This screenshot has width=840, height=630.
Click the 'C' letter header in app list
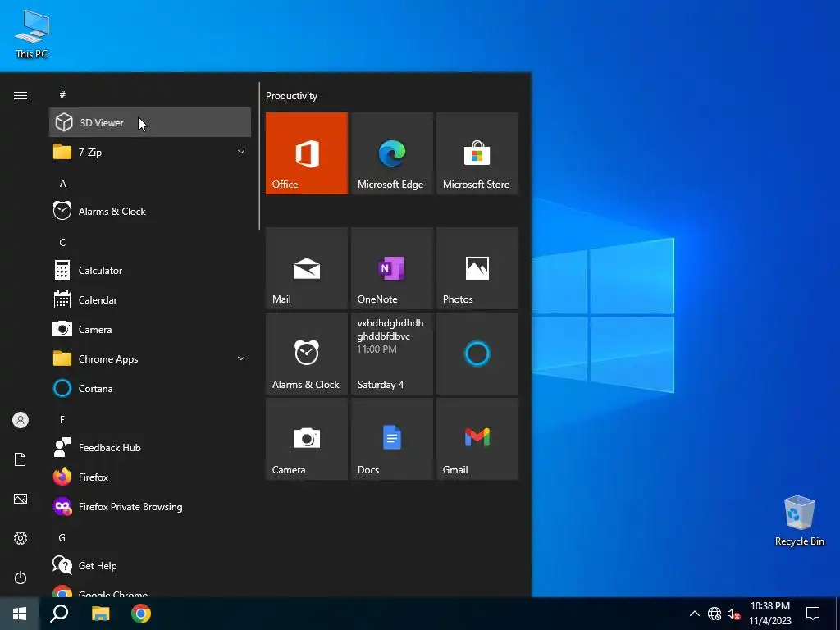[x=62, y=242]
